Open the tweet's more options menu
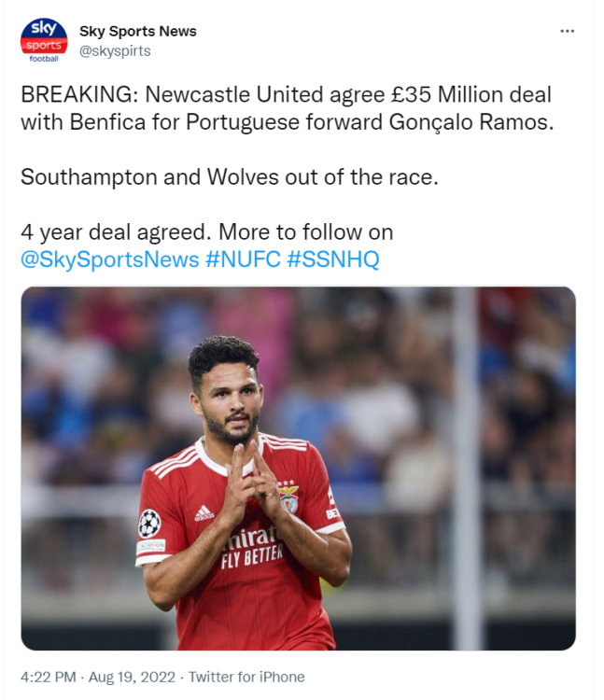Image resolution: width=604 pixels, height=700 pixels. point(567,32)
